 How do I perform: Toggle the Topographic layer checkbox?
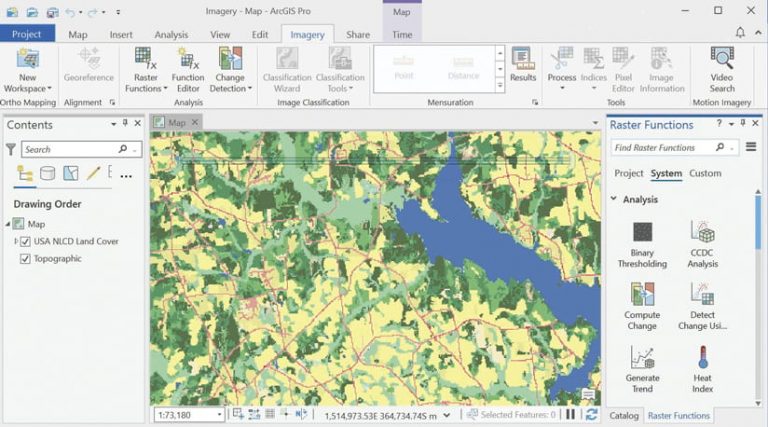point(25,259)
